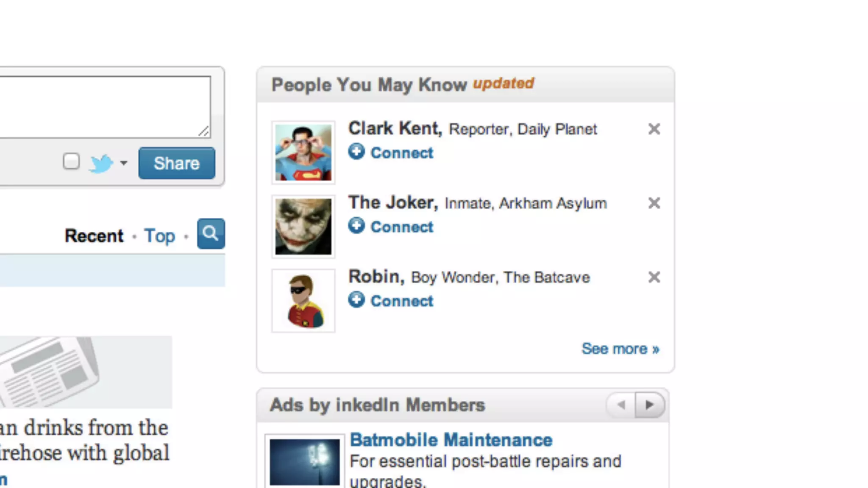Click plus icon next to Clark Kent's Connect
The image size is (868, 488).
coord(356,152)
